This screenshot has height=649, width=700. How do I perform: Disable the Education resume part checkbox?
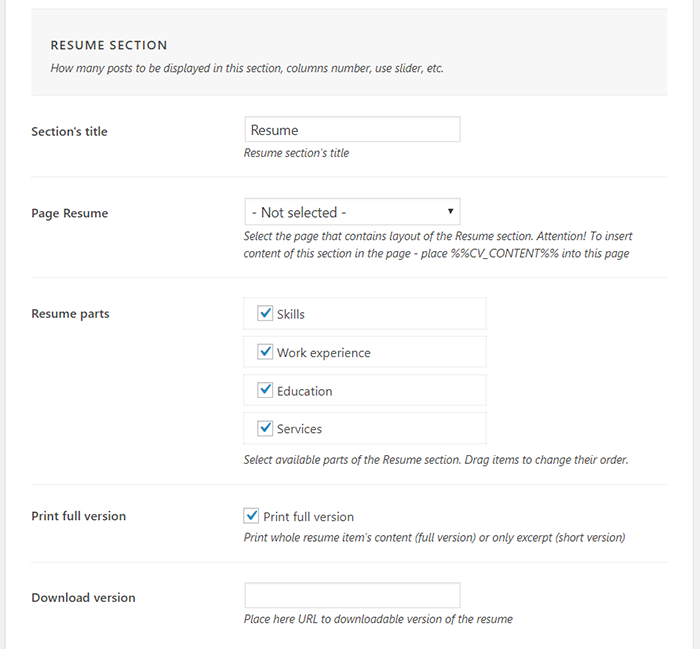pyautogui.click(x=266, y=390)
